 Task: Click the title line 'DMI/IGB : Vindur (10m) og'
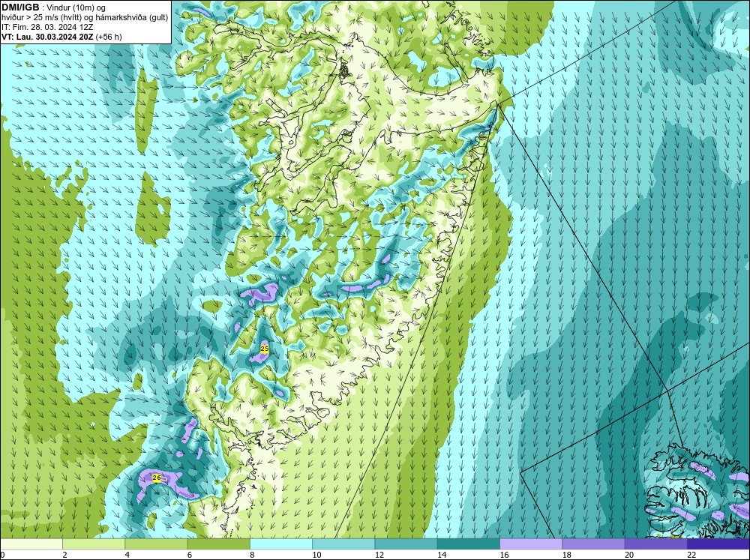point(53,7)
